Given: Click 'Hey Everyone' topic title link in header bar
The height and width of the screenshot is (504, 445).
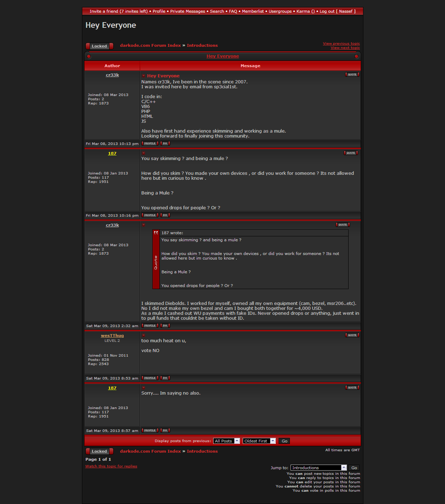Looking at the screenshot, I should click(223, 56).
